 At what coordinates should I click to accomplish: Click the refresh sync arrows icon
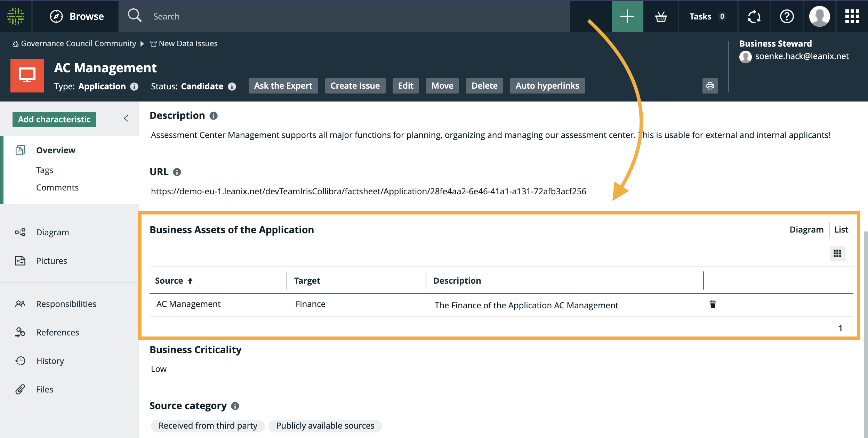(754, 16)
